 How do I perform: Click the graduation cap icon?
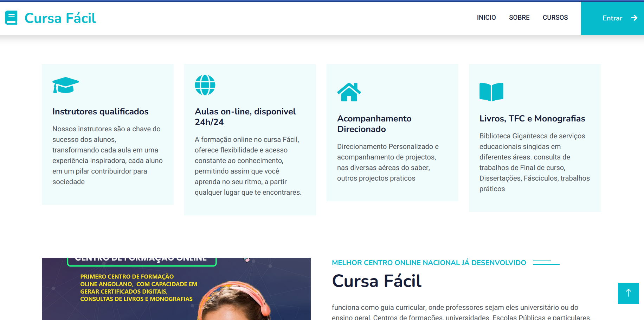[x=65, y=85]
